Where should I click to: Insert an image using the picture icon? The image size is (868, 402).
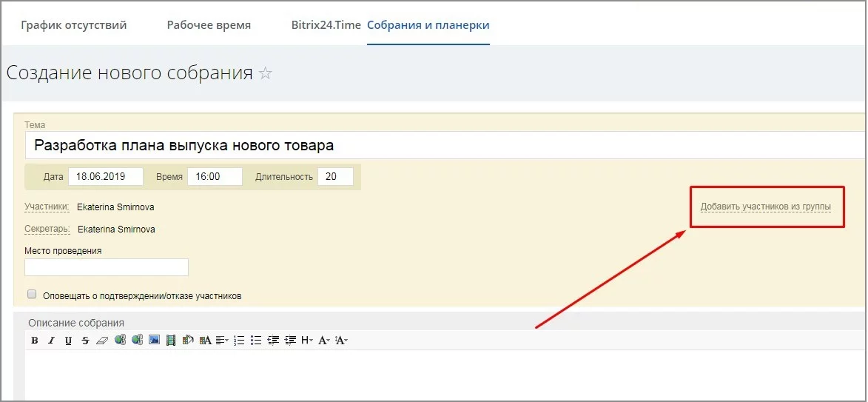154,341
